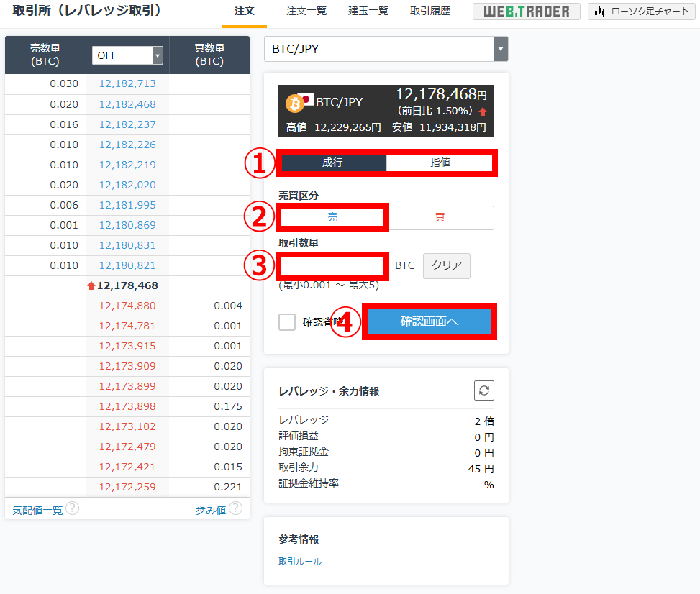This screenshot has height=594, width=700.
Task: Switch to the 建玉一覧 tab
Action: tap(368, 12)
